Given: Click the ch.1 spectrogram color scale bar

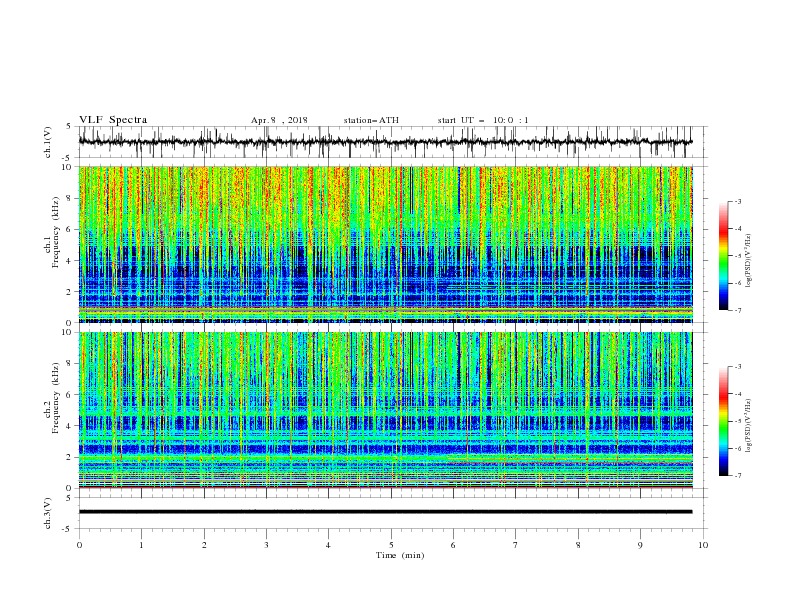Looking at the screenshot, I should 723,256.
